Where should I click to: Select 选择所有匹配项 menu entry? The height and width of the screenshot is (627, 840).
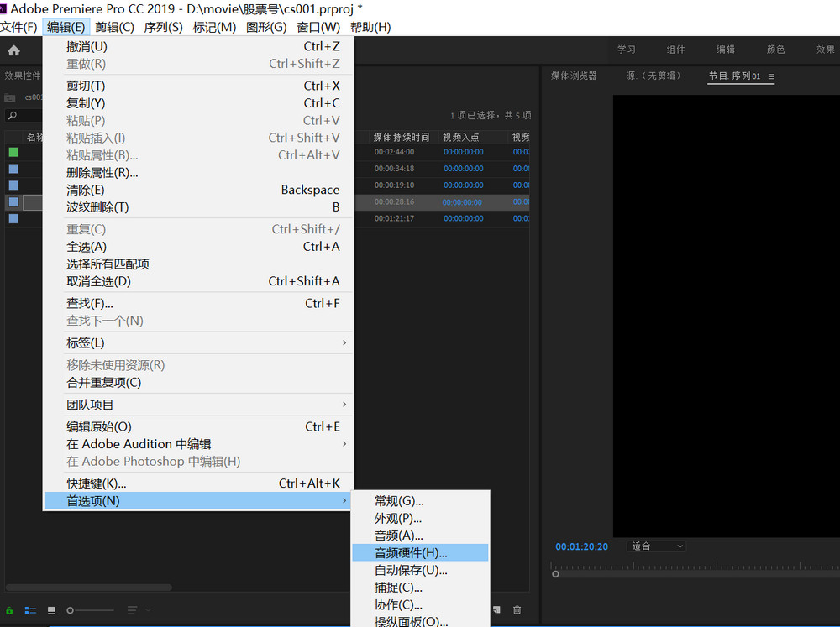click(x=198, y=264)
